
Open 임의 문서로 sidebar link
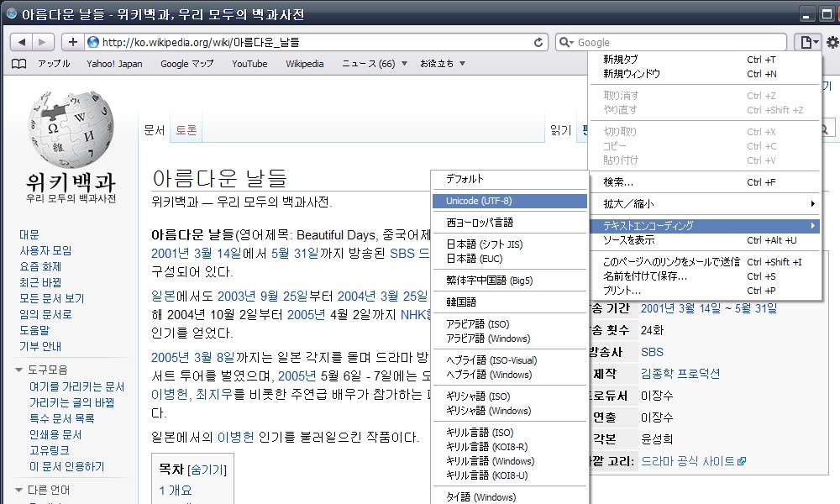point(45,314)
